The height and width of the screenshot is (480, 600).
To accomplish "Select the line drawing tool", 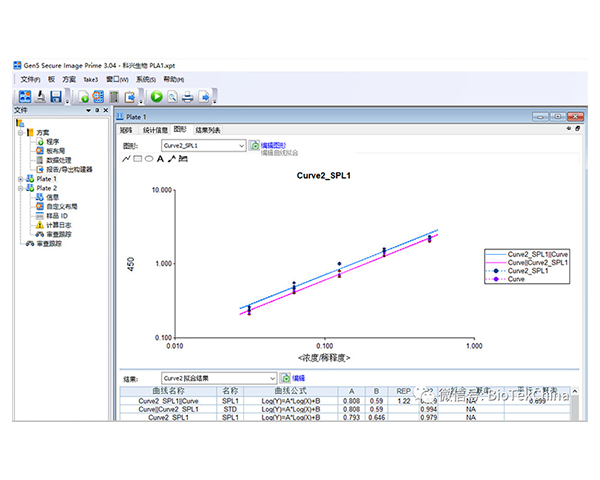I will point(126,158).
